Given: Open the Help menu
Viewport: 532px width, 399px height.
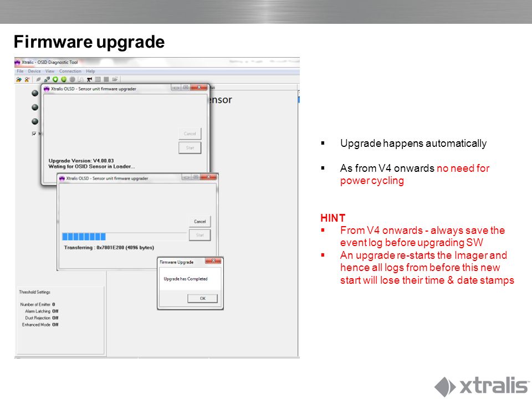Looking at the screenshot, I should pyautogui.click(x=90, y=71).
